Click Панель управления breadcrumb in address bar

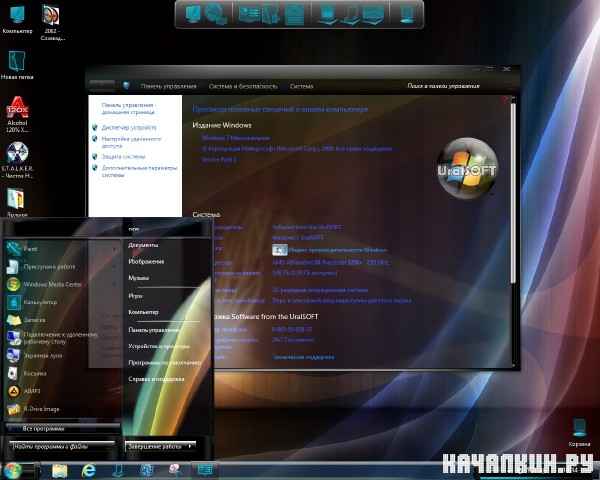click(x=168, y=86)
